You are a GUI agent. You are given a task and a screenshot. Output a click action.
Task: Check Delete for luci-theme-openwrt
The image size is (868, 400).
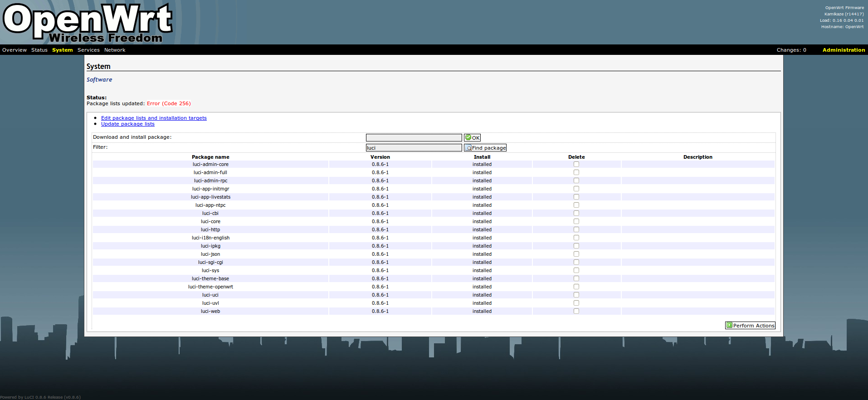(576, 287)
